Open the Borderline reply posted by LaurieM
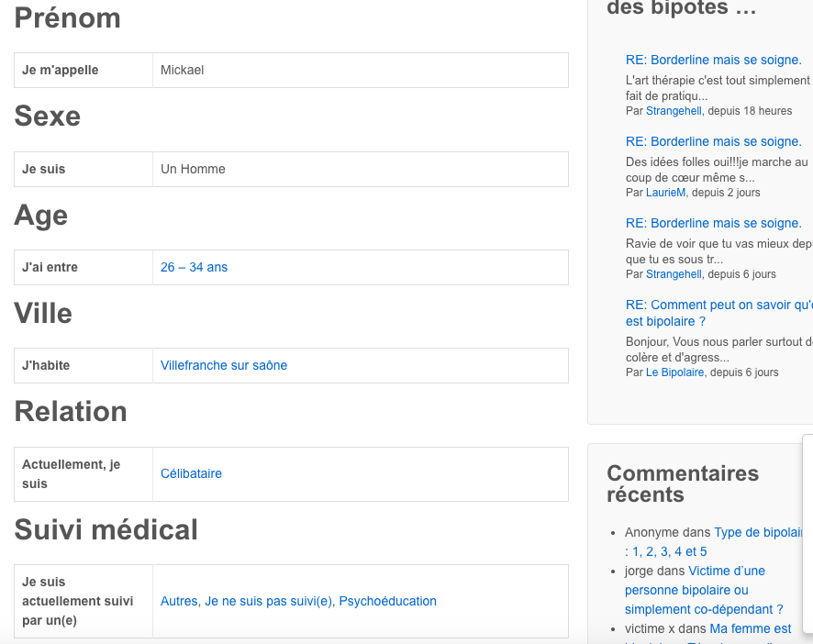The height and width of the screenshot is (644, 813). (x=714, y=141)
